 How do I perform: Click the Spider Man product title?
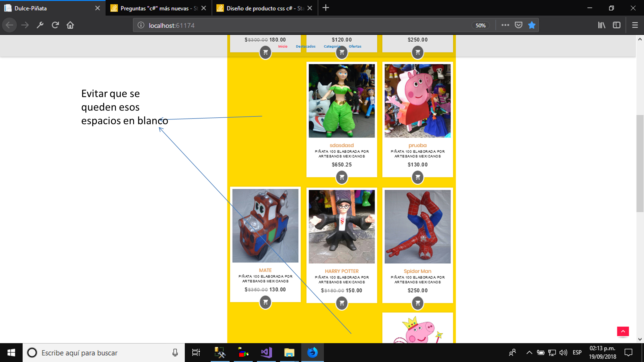pyautogui.click(x=418, y=271)
